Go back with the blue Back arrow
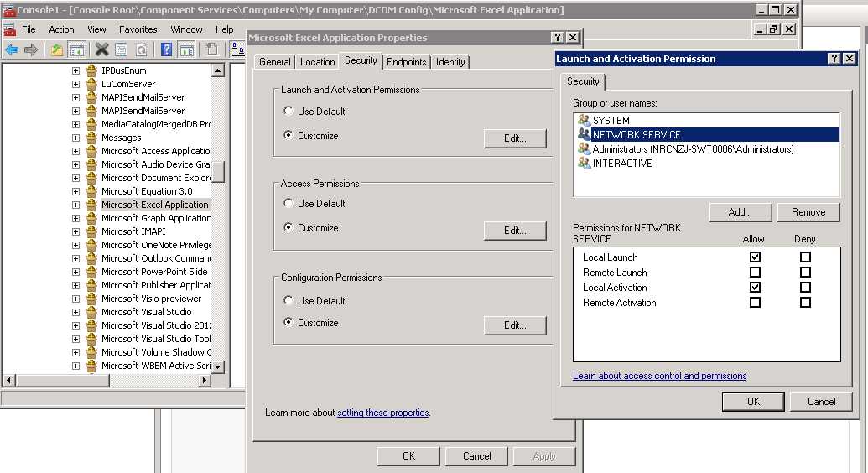Viewport: 868px width, 473px height. pos(12,49)
